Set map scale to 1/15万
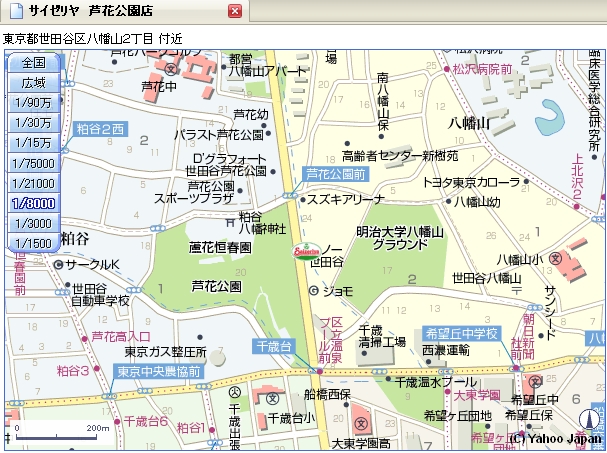 [34, 143]
